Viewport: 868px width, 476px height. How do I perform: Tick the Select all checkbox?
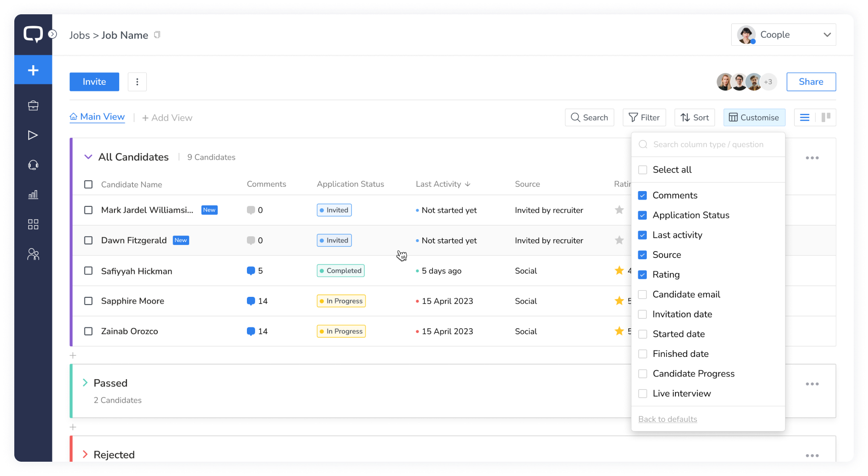[x=643, y=170]
